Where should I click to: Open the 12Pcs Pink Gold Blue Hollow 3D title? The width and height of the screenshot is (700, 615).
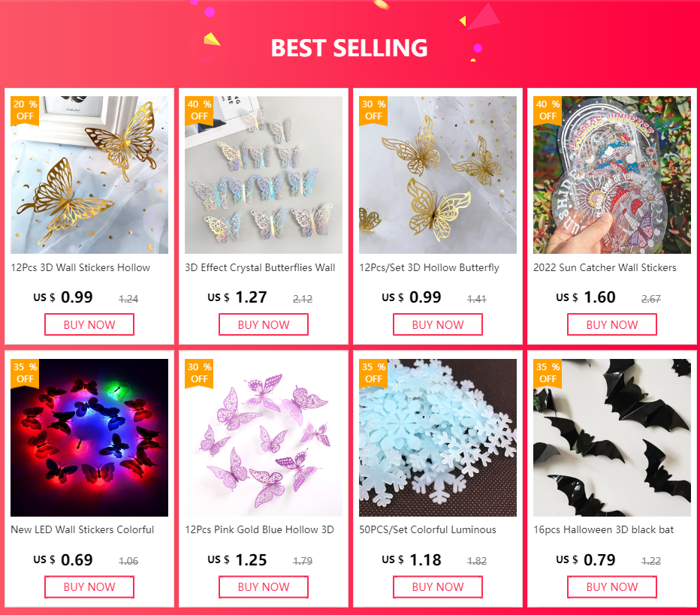coord(259,529)
